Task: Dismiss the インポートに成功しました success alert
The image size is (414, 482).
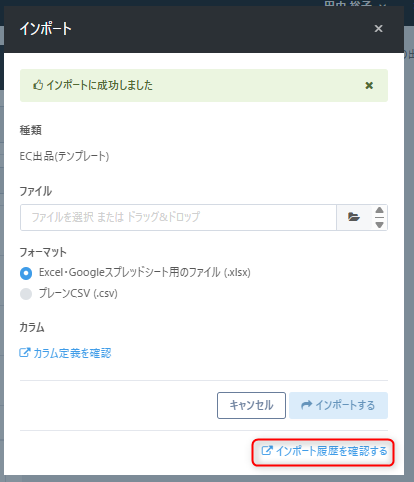Action: [x=369, y=86]
